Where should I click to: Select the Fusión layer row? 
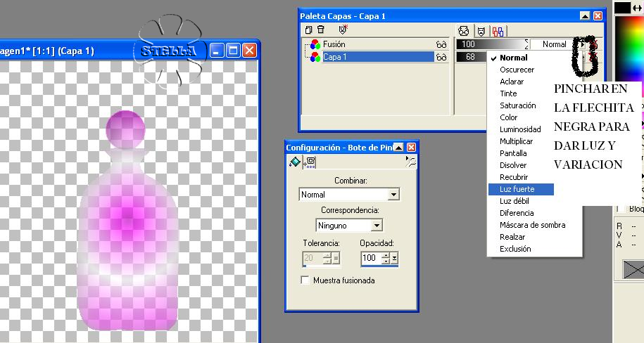378,44
